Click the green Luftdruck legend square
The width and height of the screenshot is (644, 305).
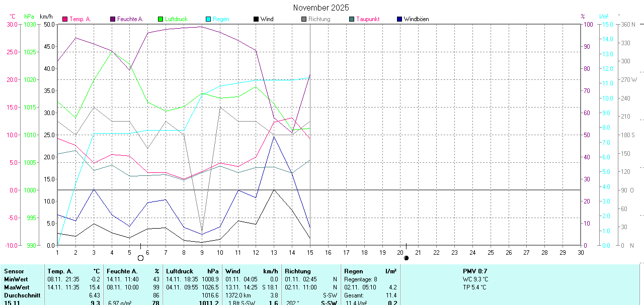click(x=160, y=19)
